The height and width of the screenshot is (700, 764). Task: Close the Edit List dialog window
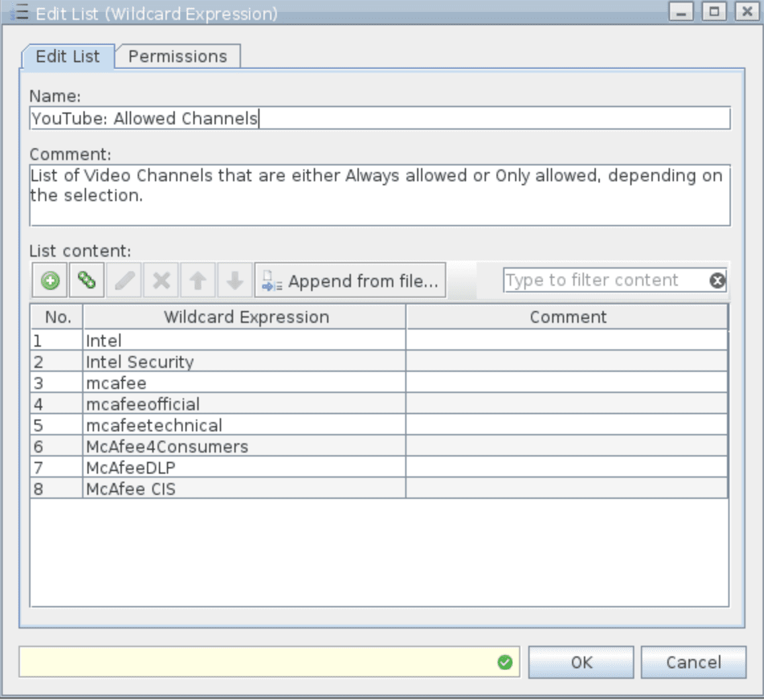coord(747,11)
